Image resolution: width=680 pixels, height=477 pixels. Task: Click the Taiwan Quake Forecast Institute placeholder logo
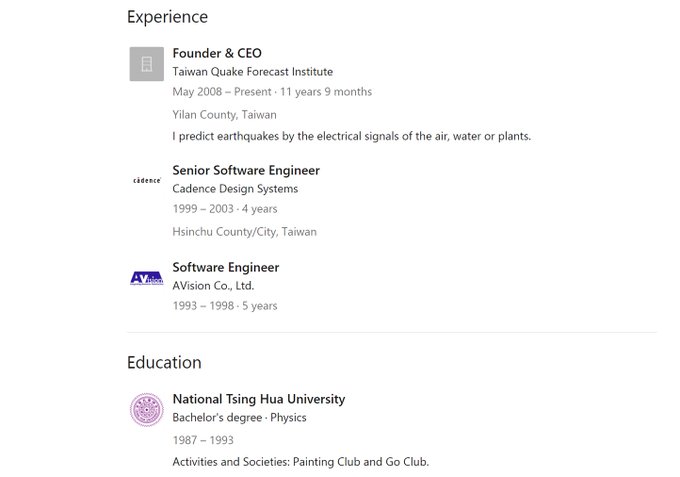pos(146,64)
